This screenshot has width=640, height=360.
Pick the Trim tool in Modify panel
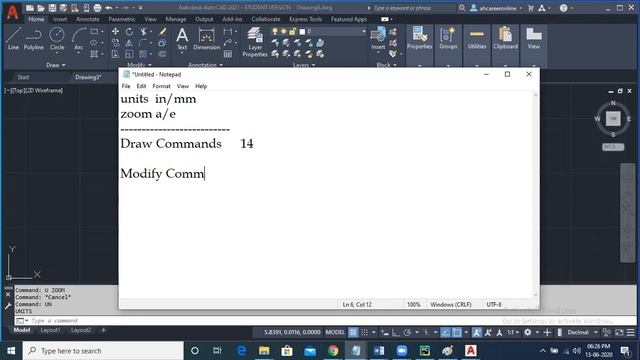tap(144, 31)
